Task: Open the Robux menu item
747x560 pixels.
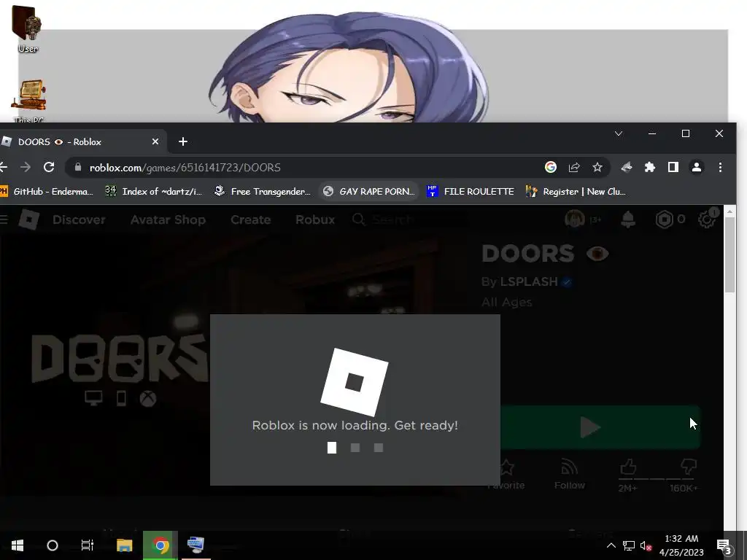Action: [315, 219]
